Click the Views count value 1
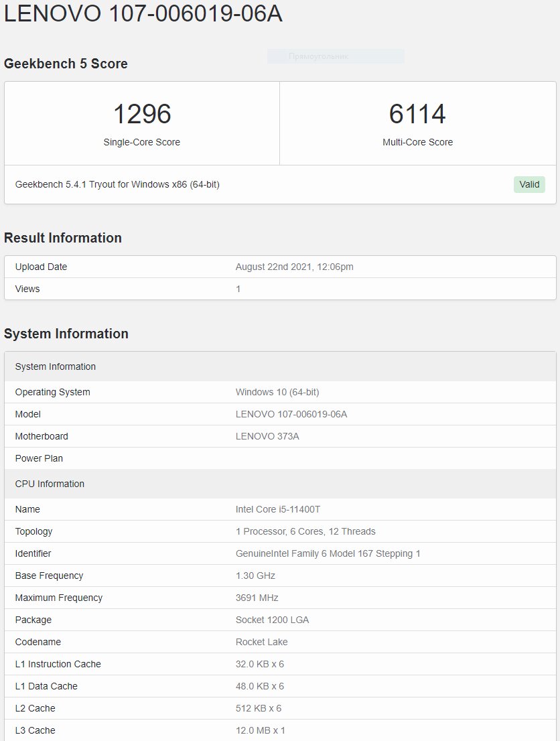Viewport: 560px width, 741px height. click(x=238, y=289)
